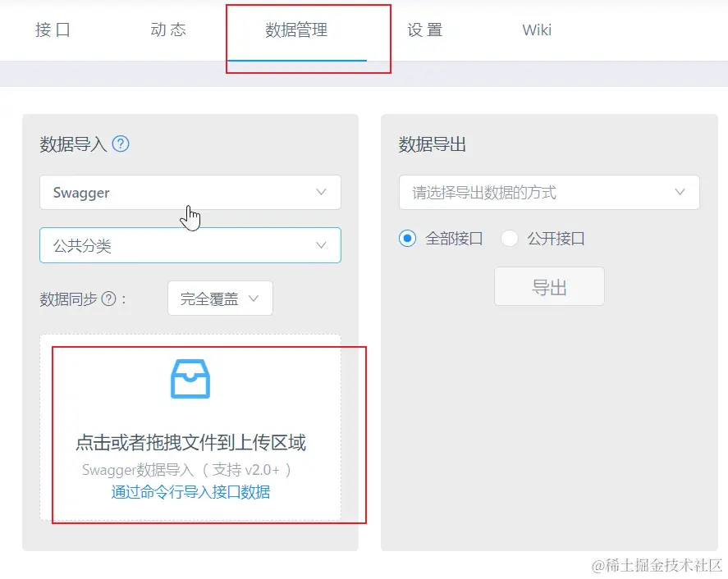Click the 导出 button
Image resolution: width=728 pixels, height=579 pixels.
(549, 286)
